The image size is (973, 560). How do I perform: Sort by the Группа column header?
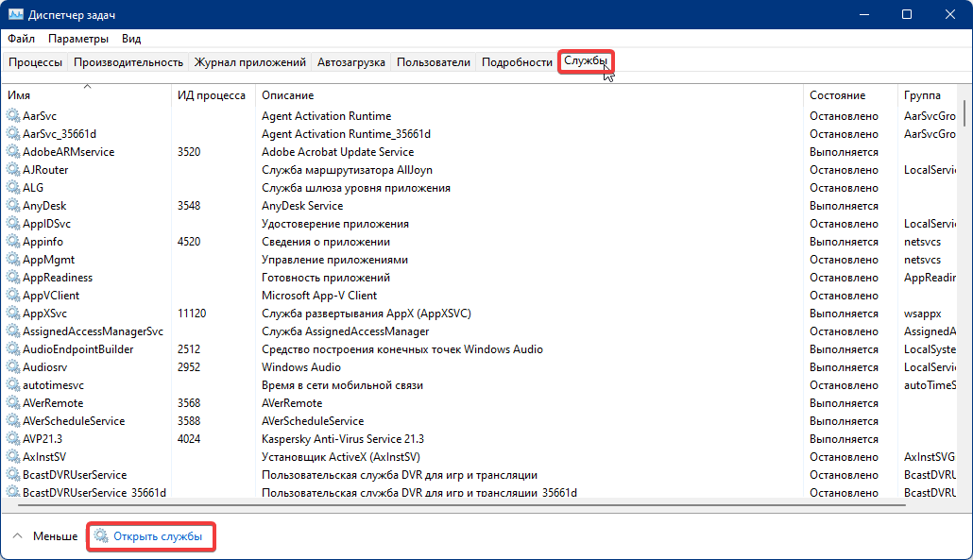(x=929, y=95)
